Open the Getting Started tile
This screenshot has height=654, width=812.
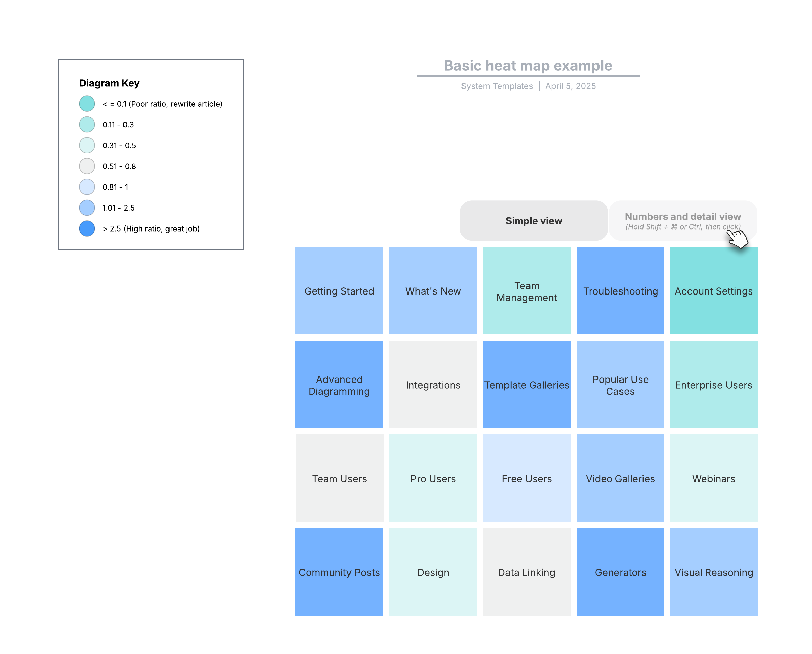pyautogui.click(x=339, y=291)
